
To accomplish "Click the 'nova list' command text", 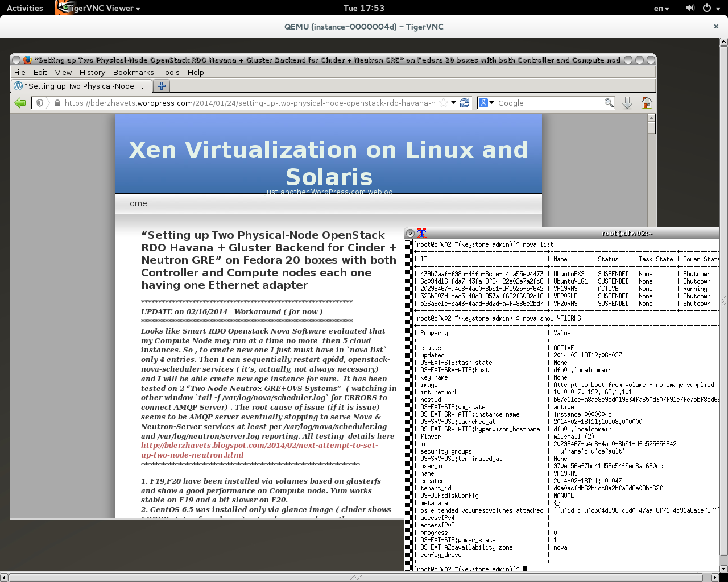I will click(538, 244).
